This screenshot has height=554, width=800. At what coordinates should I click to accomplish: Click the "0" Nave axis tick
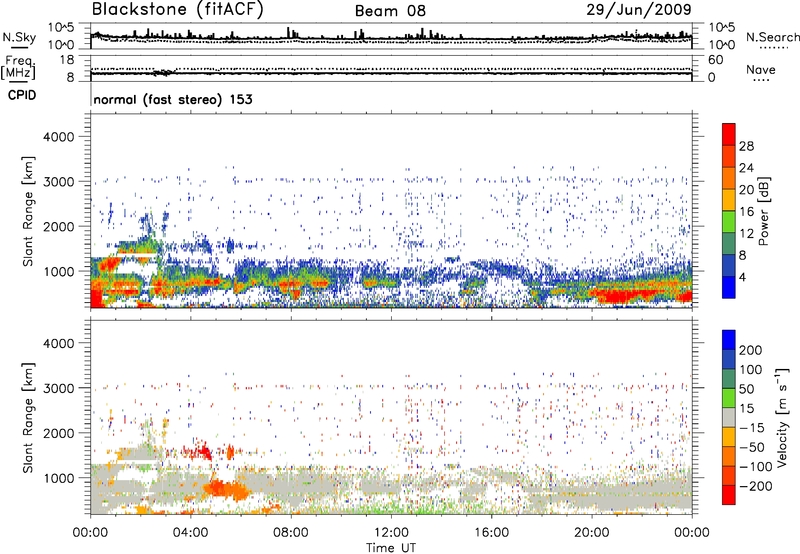click(x=712, y=77)
